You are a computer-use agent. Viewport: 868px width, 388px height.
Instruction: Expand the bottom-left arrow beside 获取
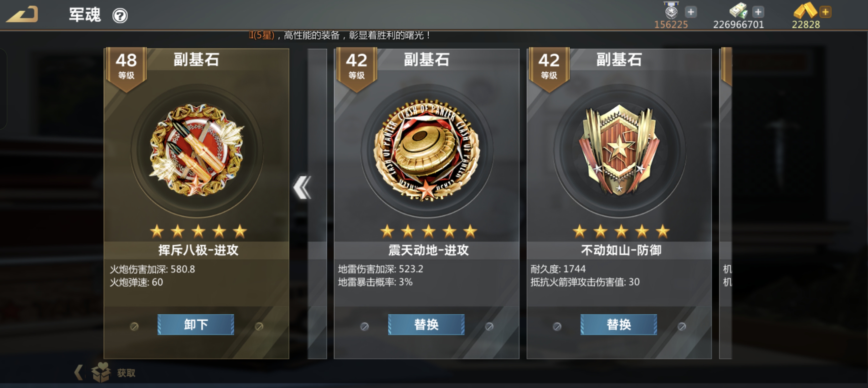pyautogui.click(x=78, y=372)
